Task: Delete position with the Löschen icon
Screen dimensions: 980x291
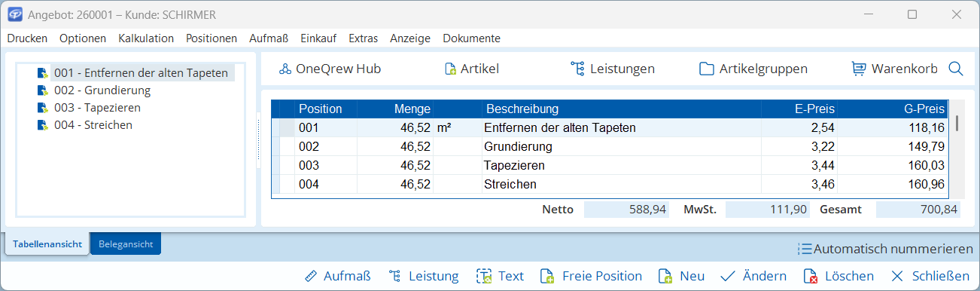Action: click(x=811, y=276)
